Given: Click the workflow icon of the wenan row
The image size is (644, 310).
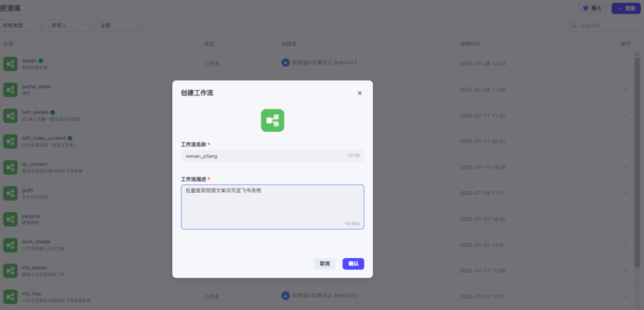Looking at the screenshot, I should click(x=10, y=64).
